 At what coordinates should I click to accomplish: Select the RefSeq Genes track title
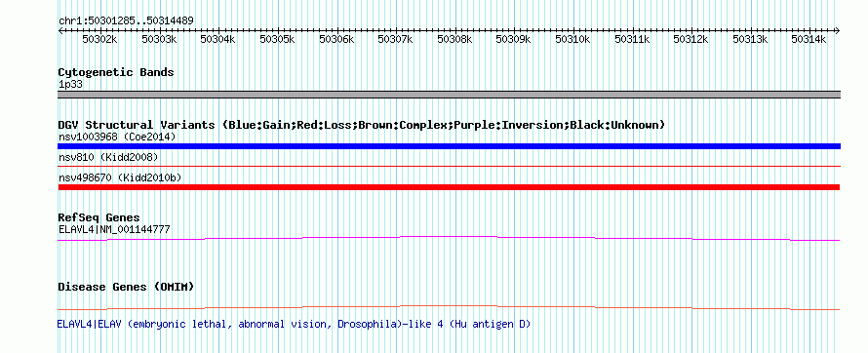[x=99, y=217]
